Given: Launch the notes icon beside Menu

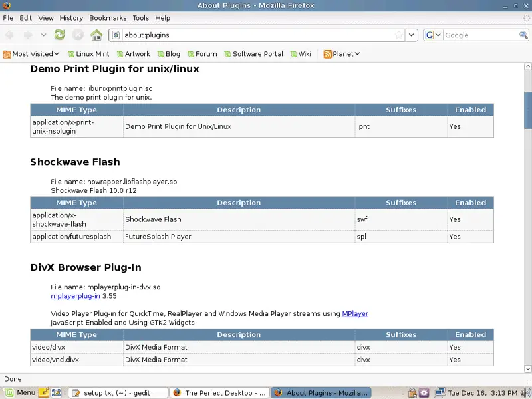Looking at the screenshot, I should [x=43, y=392].
